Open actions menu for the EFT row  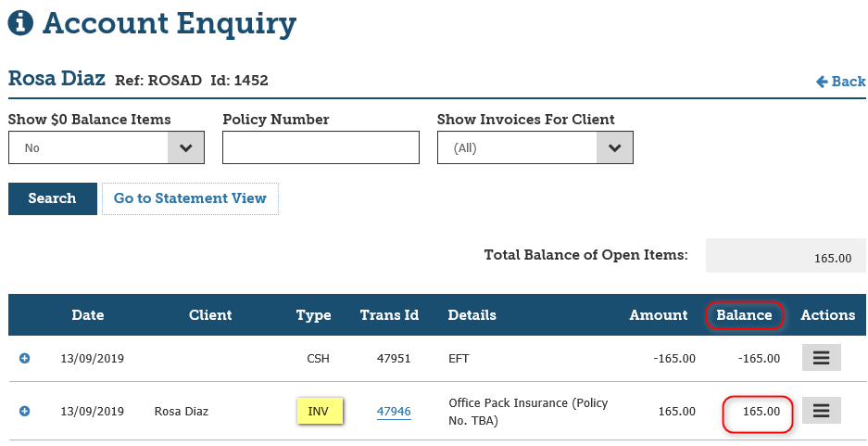tap(820, 358)
